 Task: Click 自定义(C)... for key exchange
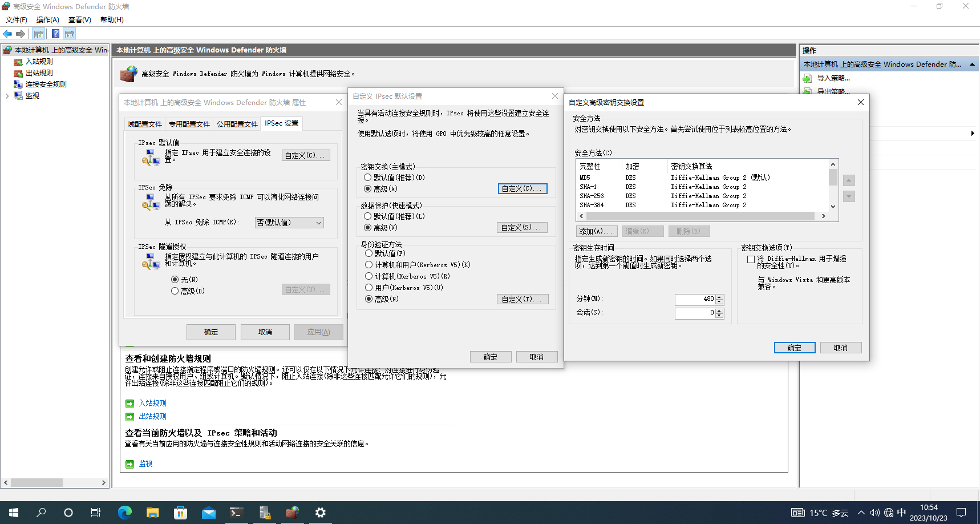point(523,189)
